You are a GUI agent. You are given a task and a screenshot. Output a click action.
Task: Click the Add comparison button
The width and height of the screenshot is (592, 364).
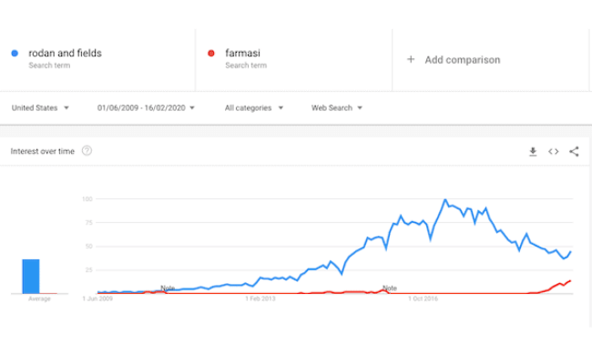click(454, 59)
